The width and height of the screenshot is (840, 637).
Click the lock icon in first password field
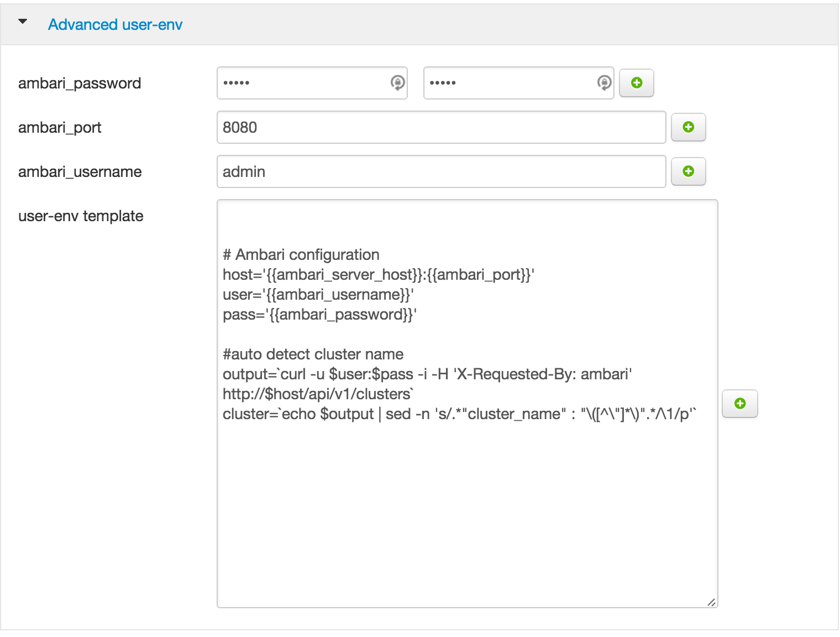[397, 82]
